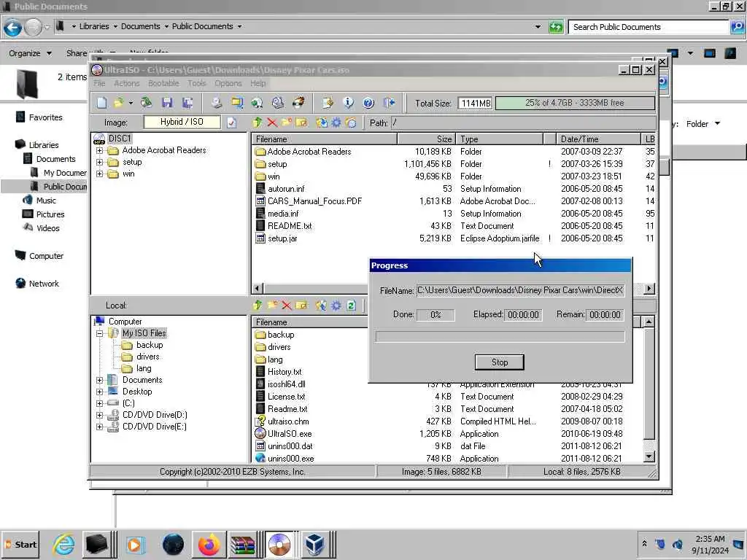
Task: Open Firefox from the taskbar
Action: [x=209, y=544]
